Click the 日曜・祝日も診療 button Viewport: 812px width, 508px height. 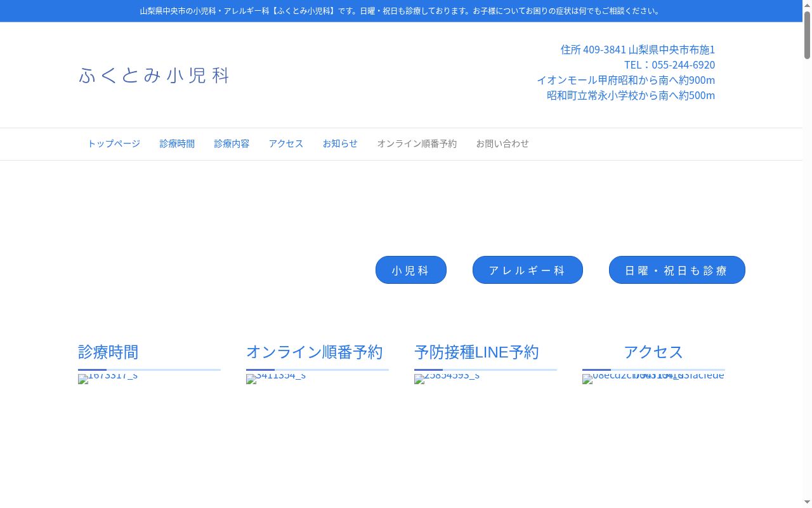point(677,270)
